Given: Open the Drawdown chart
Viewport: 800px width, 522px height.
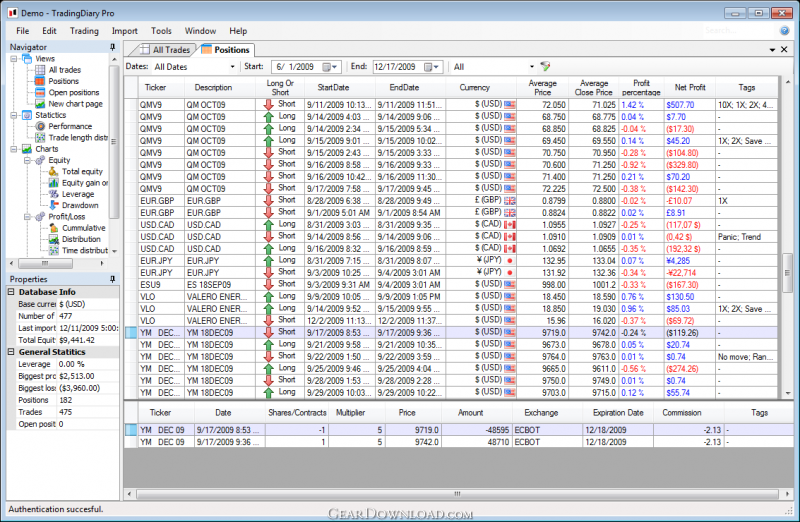Looking at the screenshot, I should (80, 205).
